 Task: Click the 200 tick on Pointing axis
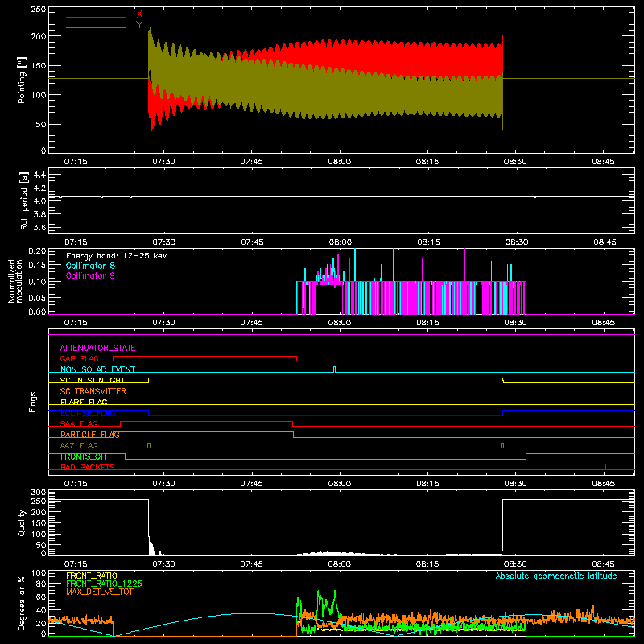(x=39, y=36)
